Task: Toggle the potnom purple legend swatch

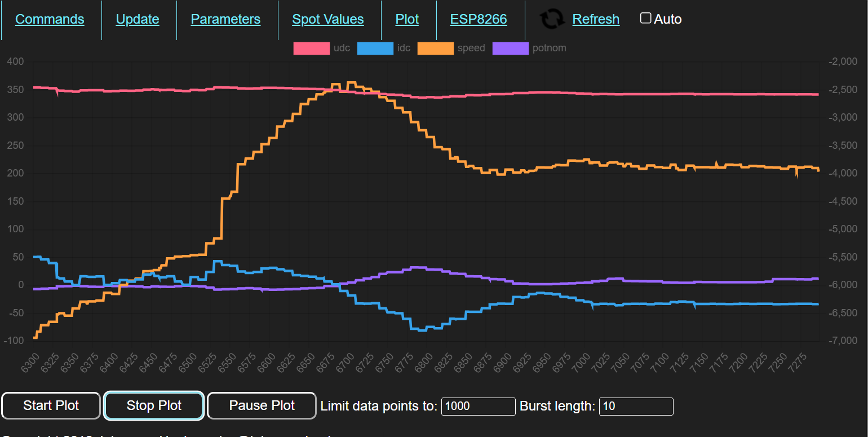Action: tap(510, 48)
